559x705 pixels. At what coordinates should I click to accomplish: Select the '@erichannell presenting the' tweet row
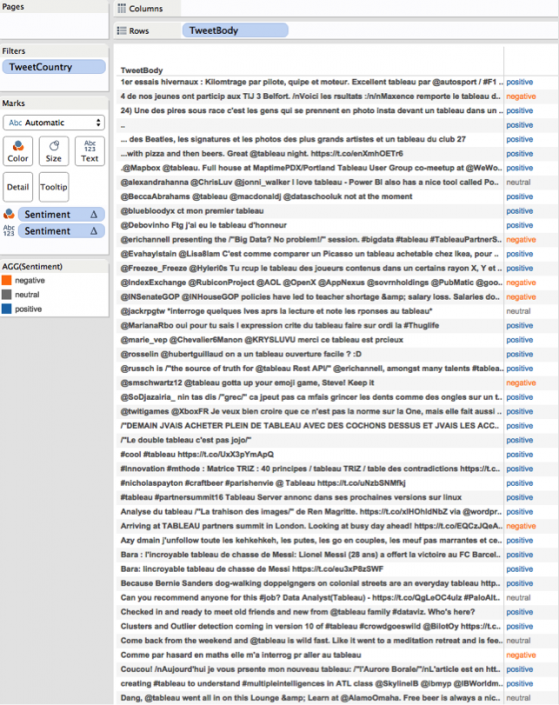pyautogui.click(x=311, y=239)
